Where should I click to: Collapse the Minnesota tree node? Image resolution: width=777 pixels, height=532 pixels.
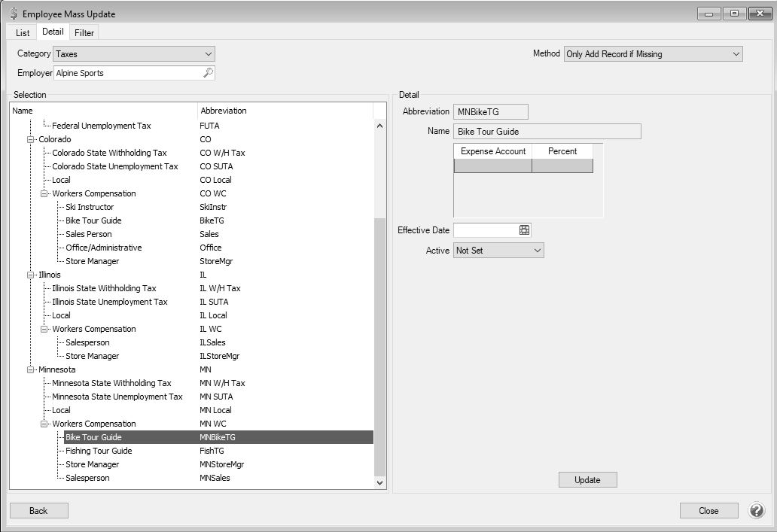31,370
